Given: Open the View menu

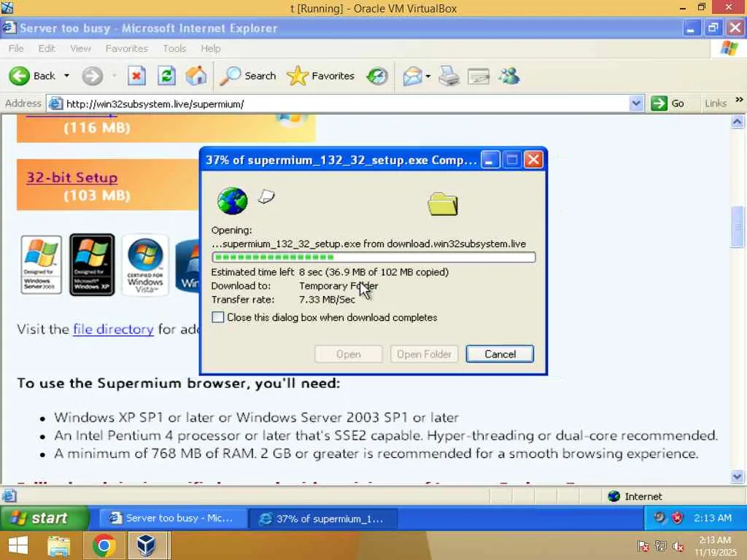Looking at the screenshot, I should click(80, 48).
